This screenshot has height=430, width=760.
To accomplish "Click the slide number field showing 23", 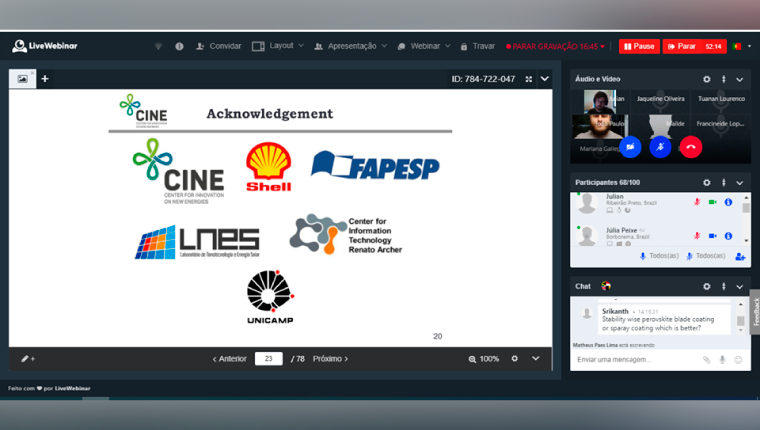I will click(x=269, y=359).
